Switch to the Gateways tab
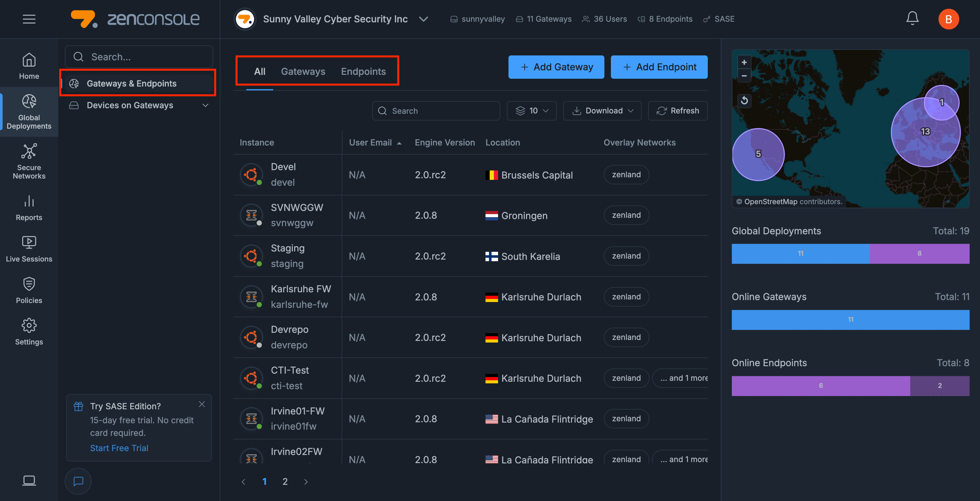The width and height of the screenshot is (980, 501). 303,72
